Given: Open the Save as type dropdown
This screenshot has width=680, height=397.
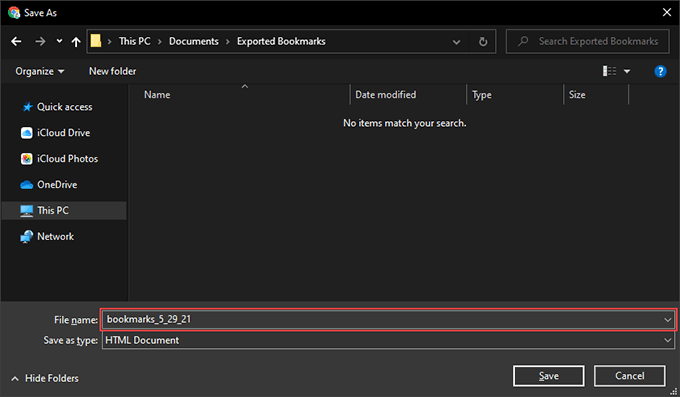Looking at the screenshot, I should (388, 340).
